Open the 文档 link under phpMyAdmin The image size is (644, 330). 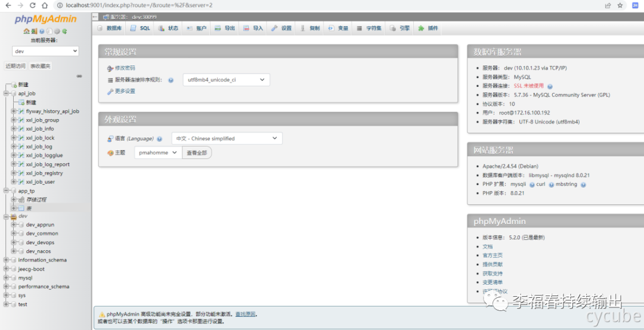(488, 247)
